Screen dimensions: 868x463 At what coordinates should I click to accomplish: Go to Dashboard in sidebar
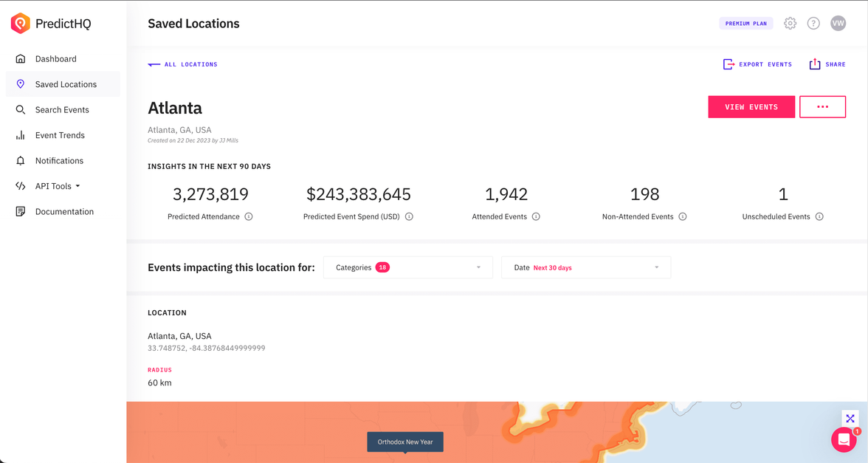[x=55, y=59]
